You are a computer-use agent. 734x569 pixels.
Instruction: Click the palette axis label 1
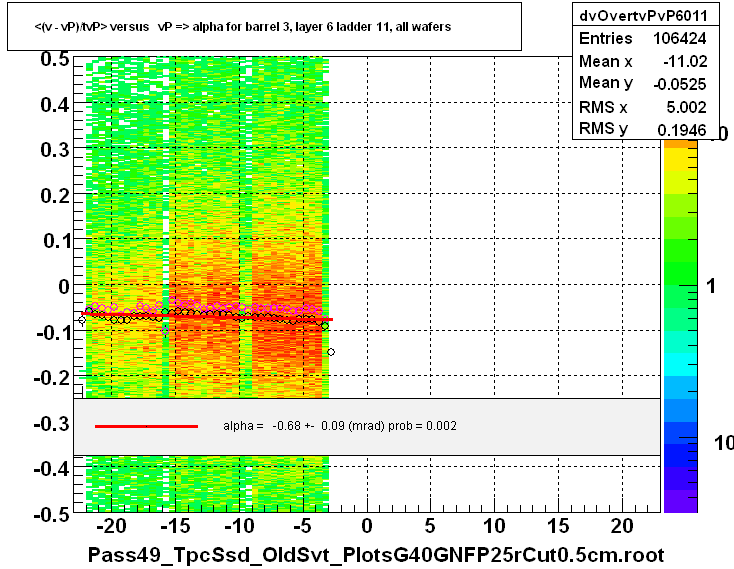[711, 286]
